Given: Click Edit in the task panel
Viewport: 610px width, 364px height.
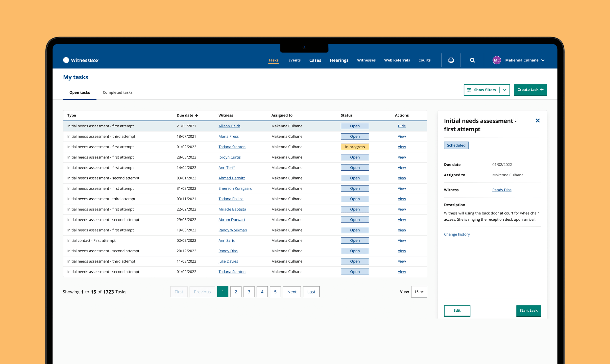Looking at the screenshot, I should (457, 311).
